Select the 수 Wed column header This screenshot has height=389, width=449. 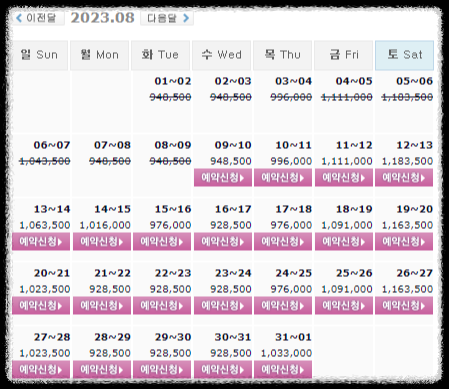pyautogui.click(x=221, y=55)
